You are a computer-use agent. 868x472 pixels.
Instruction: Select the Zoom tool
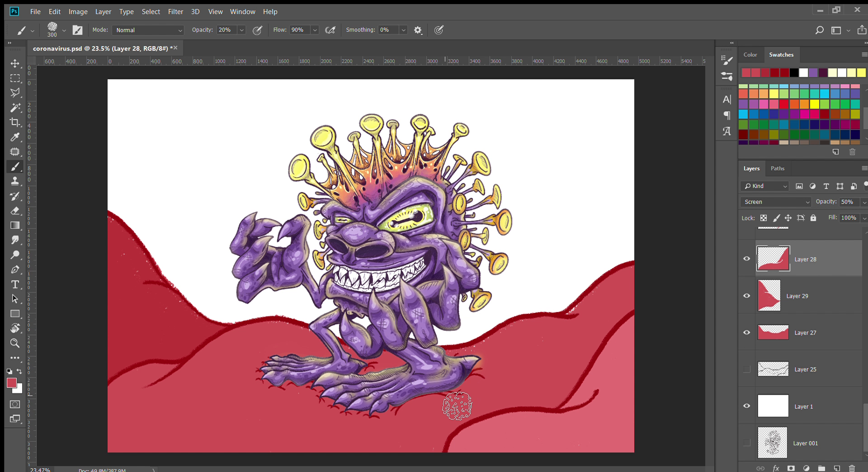(15, 343)
